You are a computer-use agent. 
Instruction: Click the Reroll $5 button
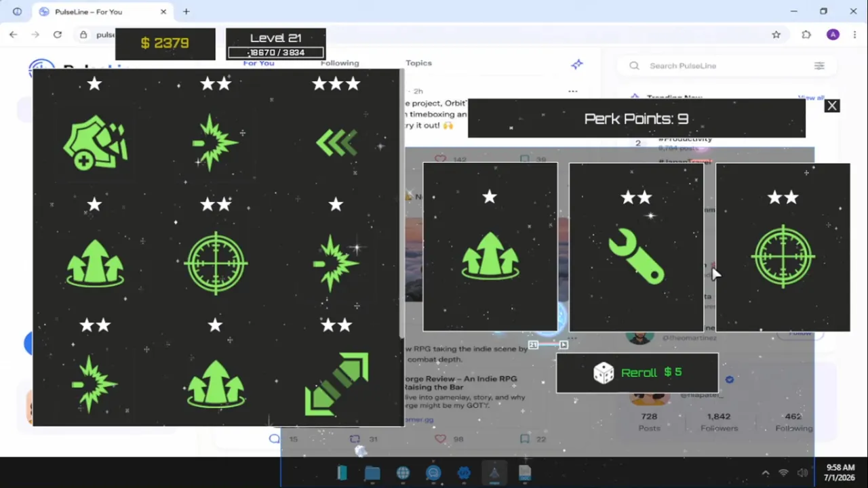pos(637,373)
